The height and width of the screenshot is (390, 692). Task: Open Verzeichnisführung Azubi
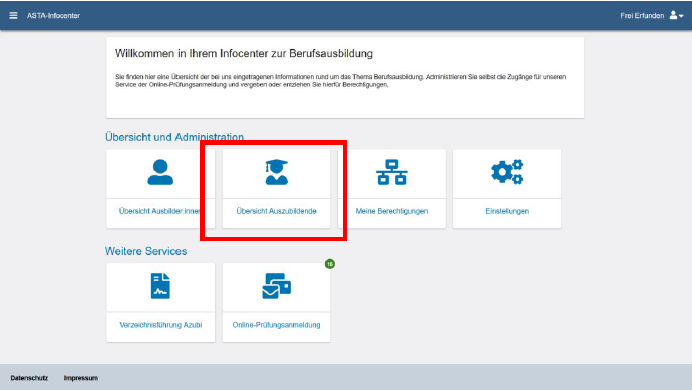click(161, 325)
